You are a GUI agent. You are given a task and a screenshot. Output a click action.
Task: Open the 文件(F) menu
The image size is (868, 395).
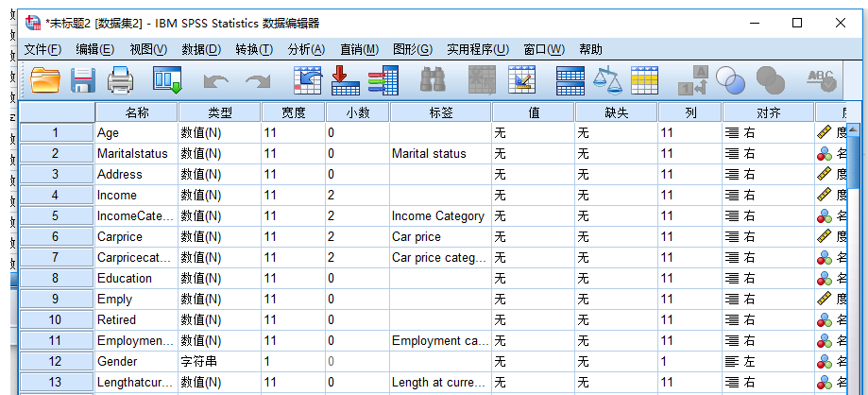43,49
